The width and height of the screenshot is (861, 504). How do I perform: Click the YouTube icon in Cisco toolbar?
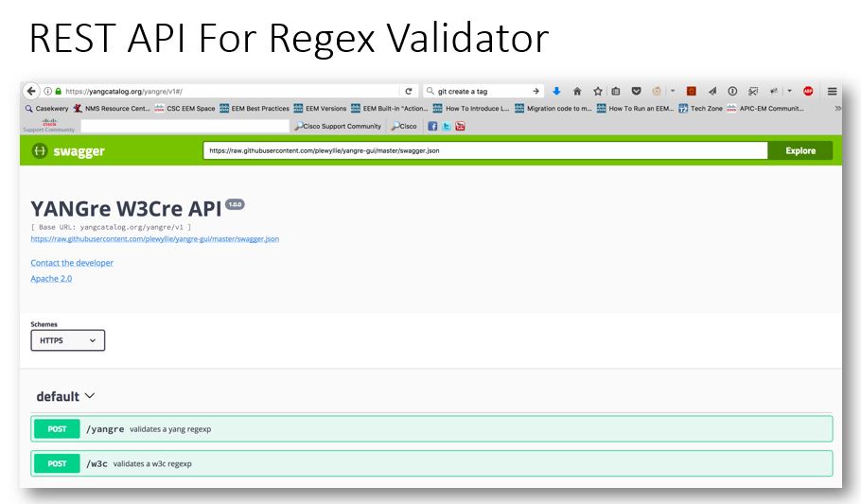(x=460, y=127)
